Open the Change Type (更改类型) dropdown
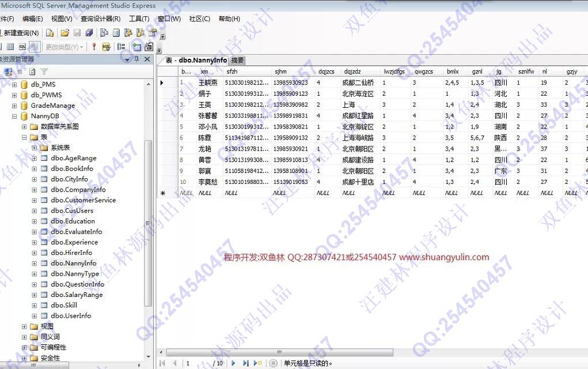Viewport: 588px width, 369px height. (x=64, y=47)
